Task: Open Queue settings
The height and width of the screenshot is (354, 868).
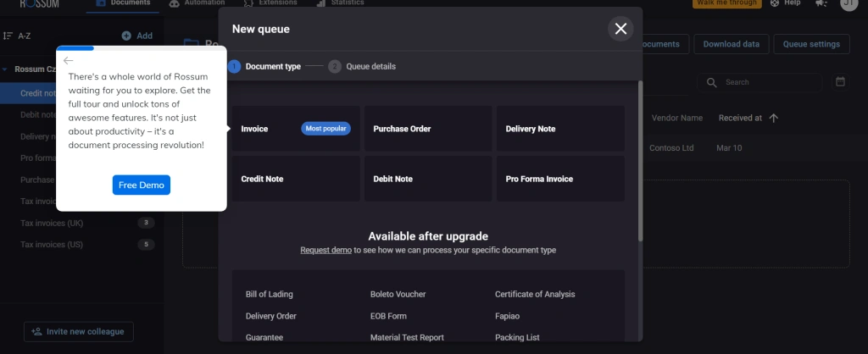Action: click(811, 44)
